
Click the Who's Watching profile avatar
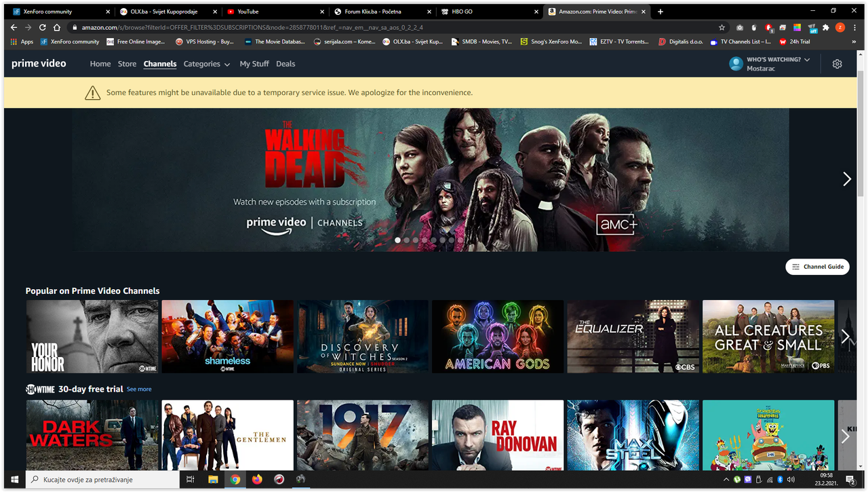click(x=736, y=64)
